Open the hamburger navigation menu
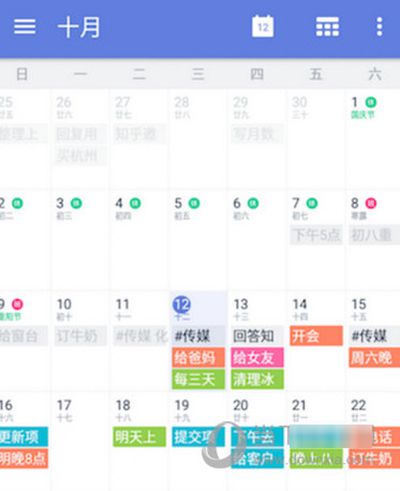 25,26
